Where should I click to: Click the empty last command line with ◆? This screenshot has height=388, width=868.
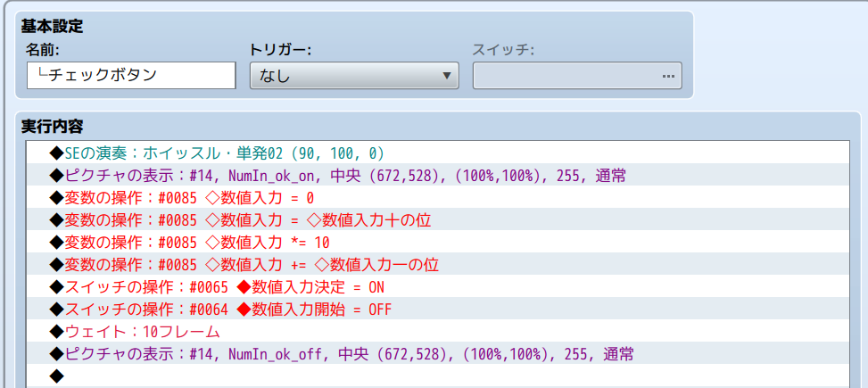coord(438,376)
